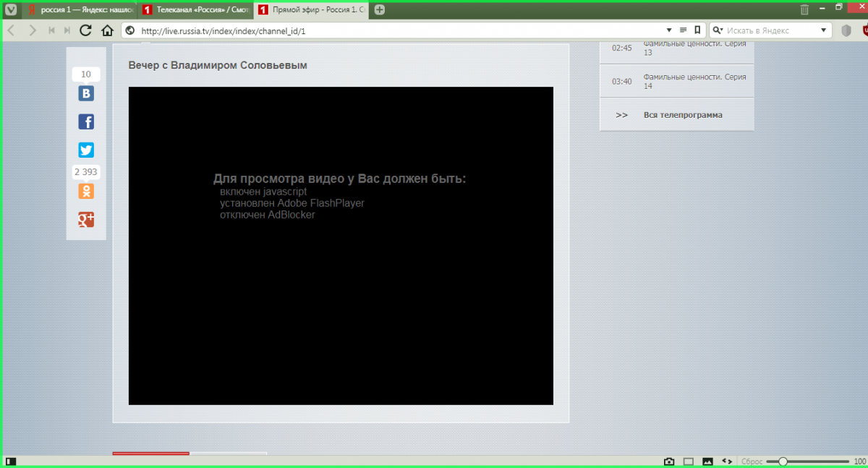Toggle tab tiling in status bar
The height and width of the screenshot is (468, 868).
(689, 461)
